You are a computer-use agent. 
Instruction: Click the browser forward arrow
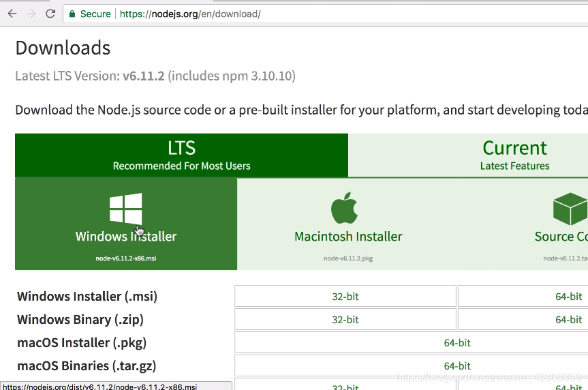pos(31,14)
